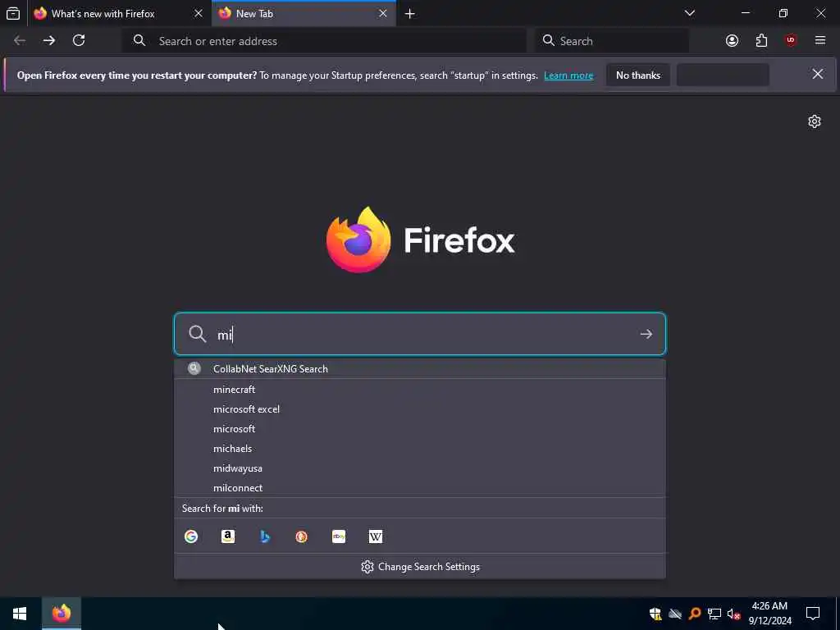Search with the eBay icon

(339, 536)
